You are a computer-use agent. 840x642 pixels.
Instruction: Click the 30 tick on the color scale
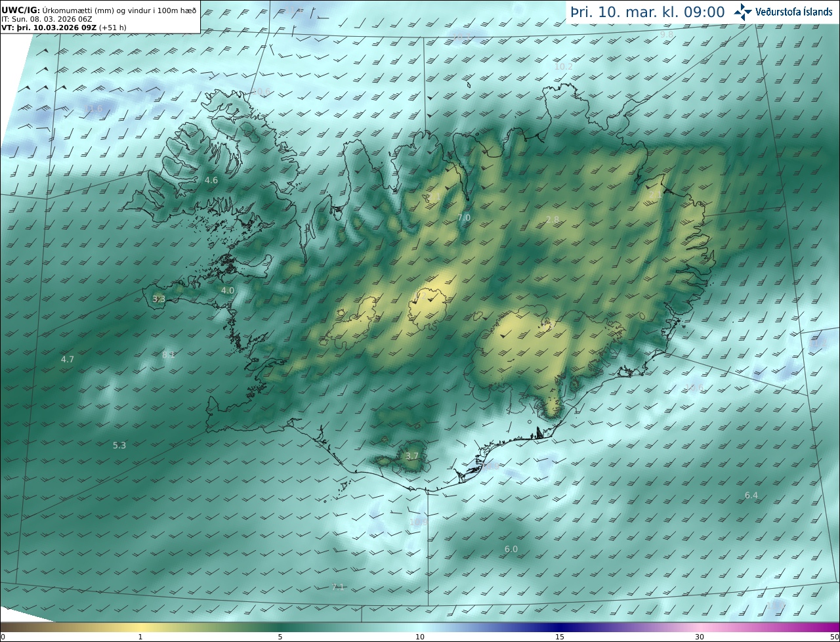pos(700,637)
